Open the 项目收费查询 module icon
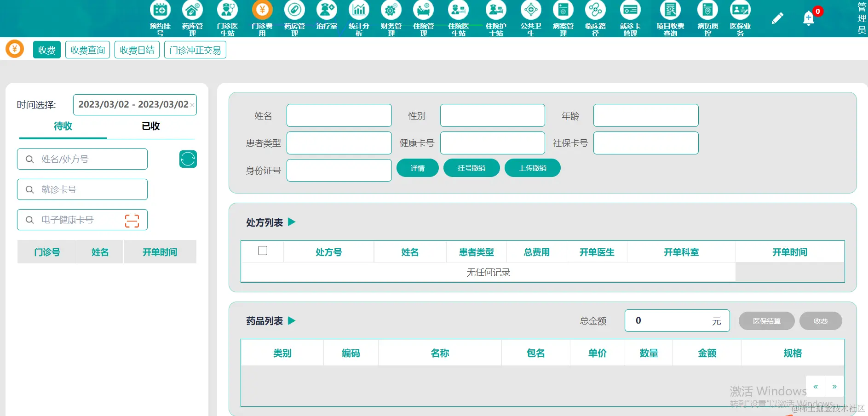 670,10
